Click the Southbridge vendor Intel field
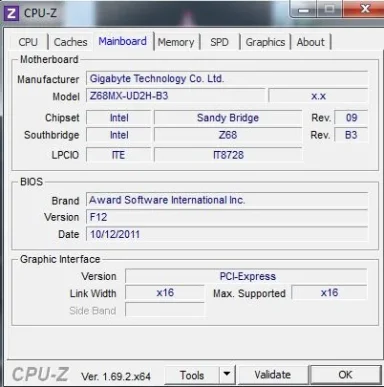The width and height of the screenshot is (384, 387). tap(119, 135)
